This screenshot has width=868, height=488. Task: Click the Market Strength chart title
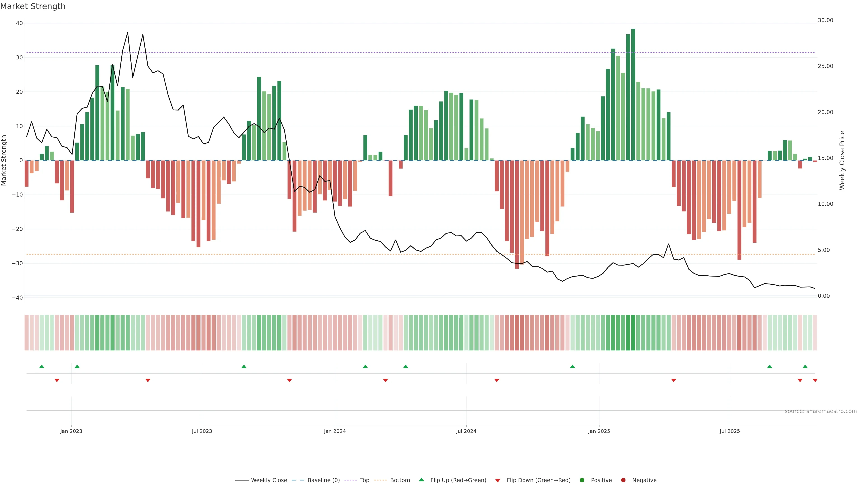[x=33, y=6]
